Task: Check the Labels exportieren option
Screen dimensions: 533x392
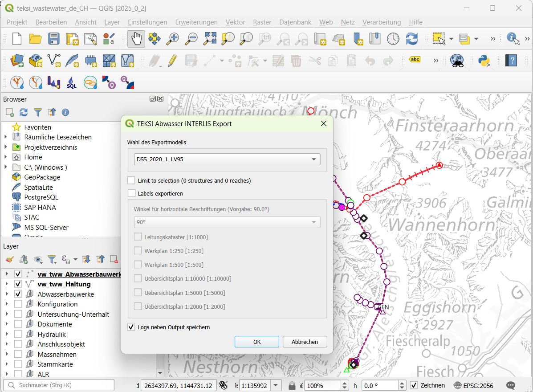Action: coord(131,193)
